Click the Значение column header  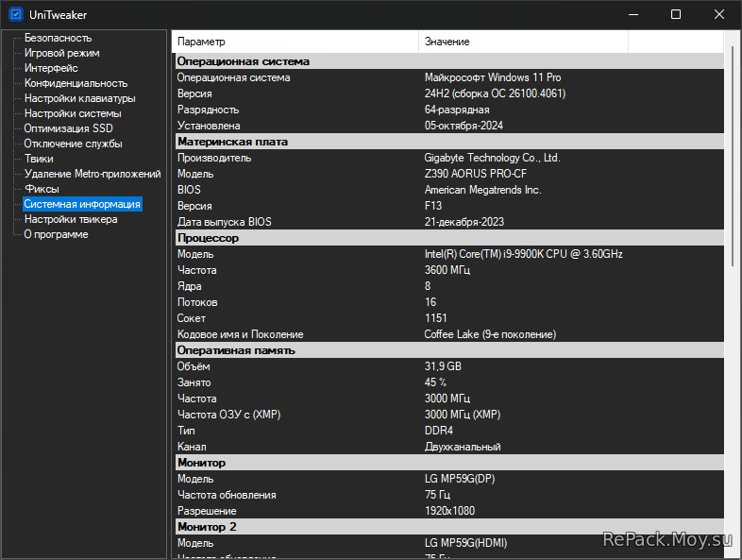[523, 42]
